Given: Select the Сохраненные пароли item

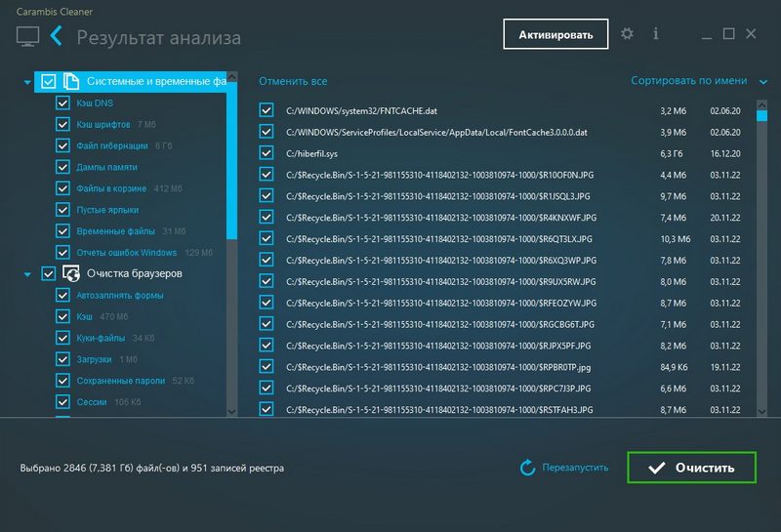Looking at the screenshot, I should pyautogui.click(x=120, y=381).
